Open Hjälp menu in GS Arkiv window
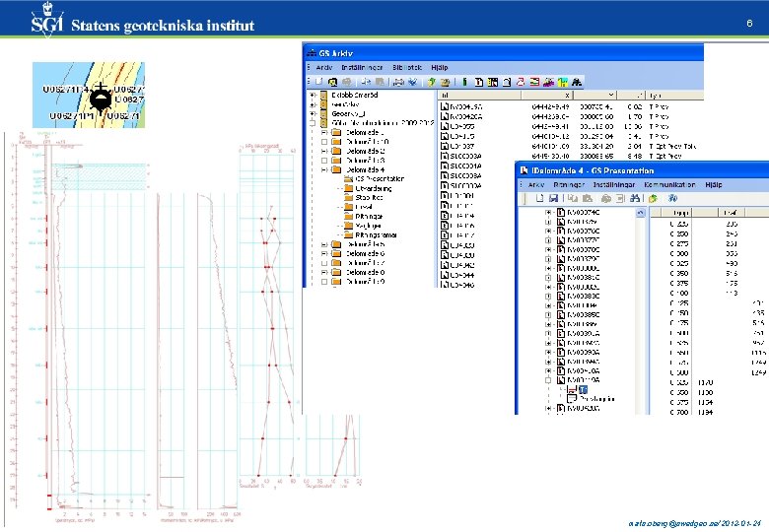This screenshot has width=769, height=532. [440, 68]
